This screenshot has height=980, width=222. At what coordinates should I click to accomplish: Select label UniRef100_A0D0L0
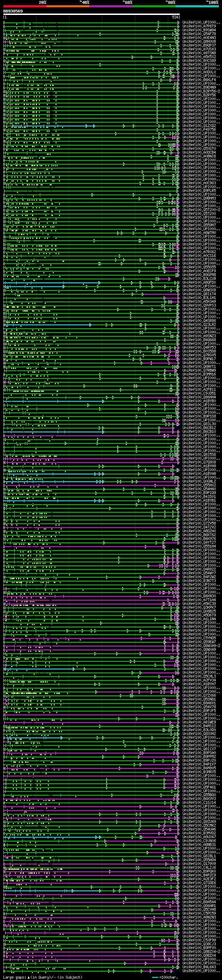pyautogui.click(x=199, y=72)
